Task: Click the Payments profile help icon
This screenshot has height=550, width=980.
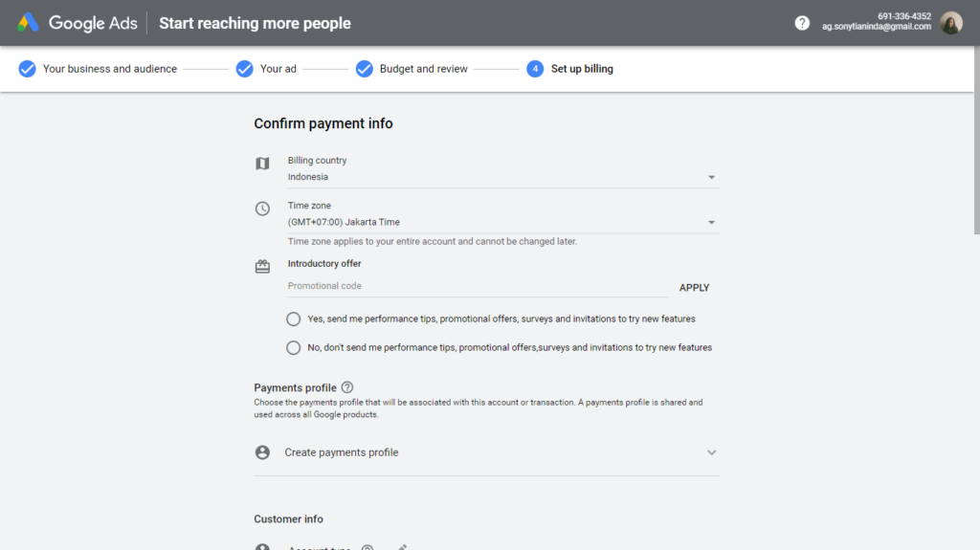Action: [x=347, y=387]
